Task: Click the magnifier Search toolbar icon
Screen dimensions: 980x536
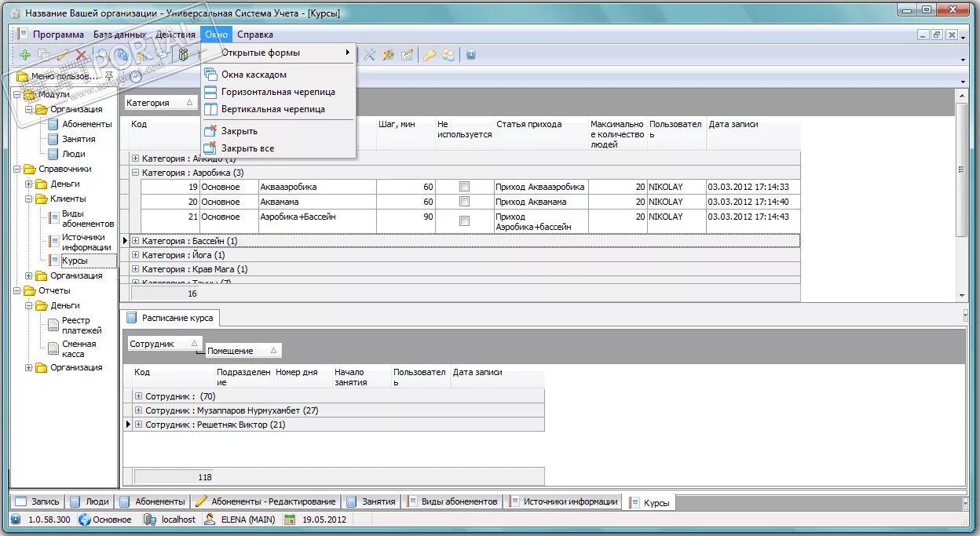Action: (103, 55)
